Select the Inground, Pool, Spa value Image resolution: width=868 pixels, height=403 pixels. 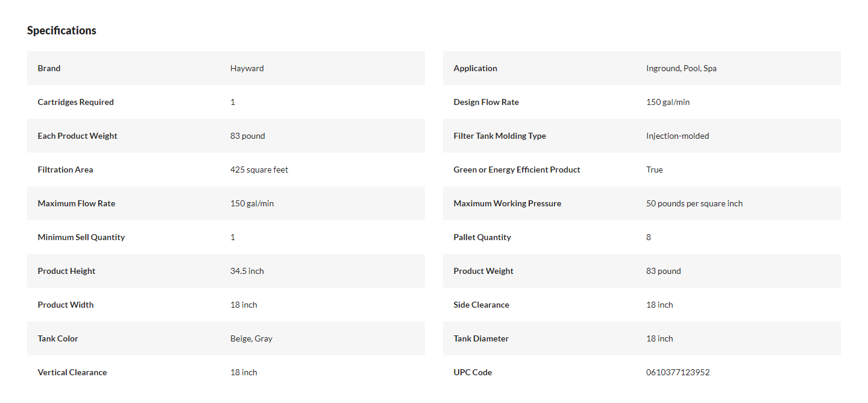681,68
